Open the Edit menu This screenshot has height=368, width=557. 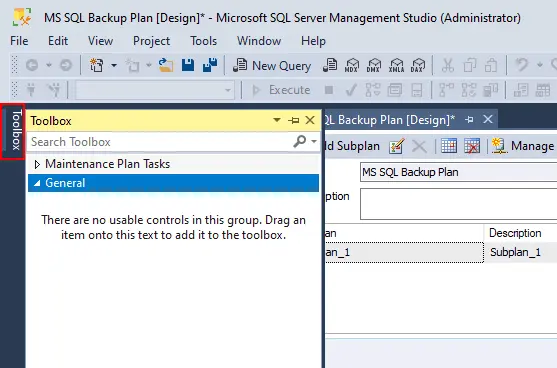(x=58, y=41)
